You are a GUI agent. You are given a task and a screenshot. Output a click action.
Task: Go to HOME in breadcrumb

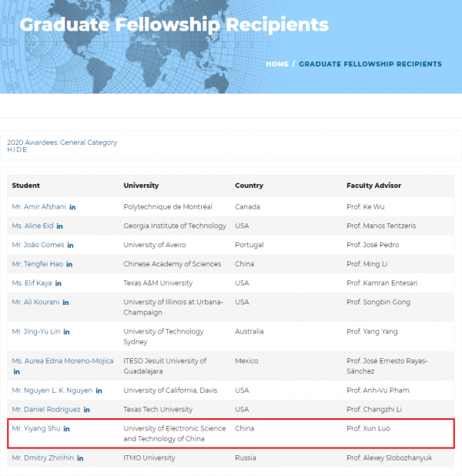[277, 64]
